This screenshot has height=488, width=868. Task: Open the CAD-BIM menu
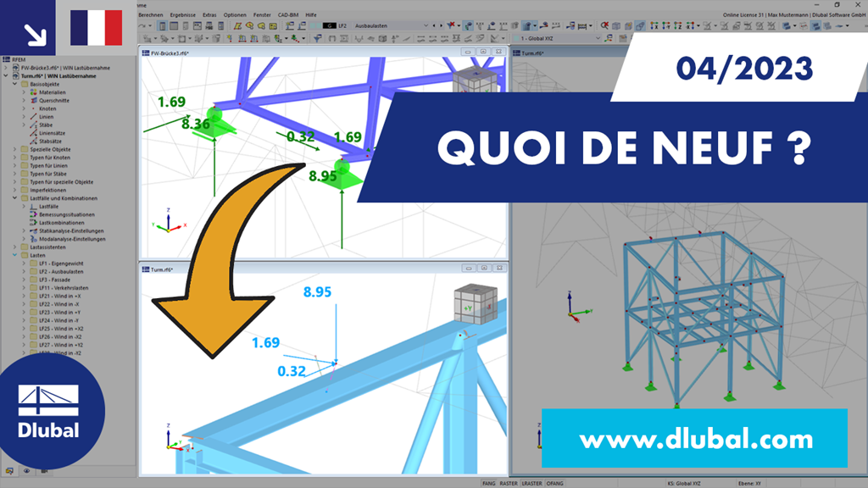[x=287, y=14]
